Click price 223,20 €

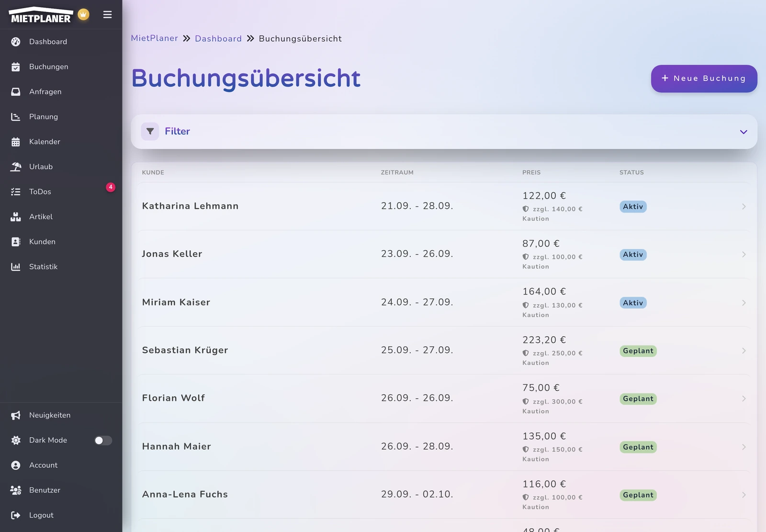pos(544,340)
